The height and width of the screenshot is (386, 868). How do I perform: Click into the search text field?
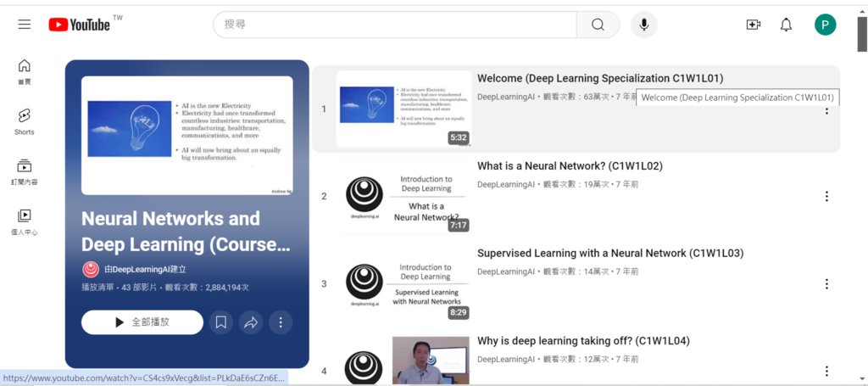[x=394, y=25]
